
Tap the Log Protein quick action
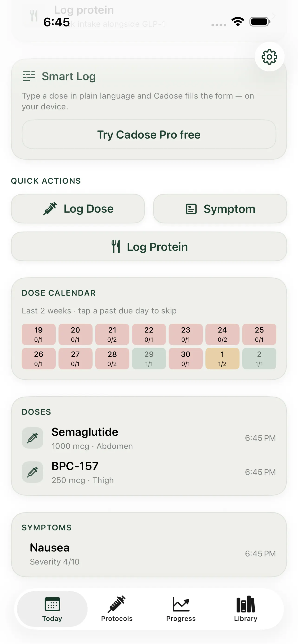pos(149,246)
